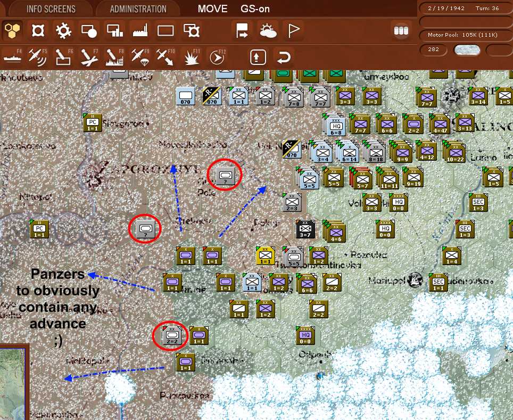Select the 4=12 purple unit
The width and height of the screenshot is (513, 420).
(x=427, y=151)
